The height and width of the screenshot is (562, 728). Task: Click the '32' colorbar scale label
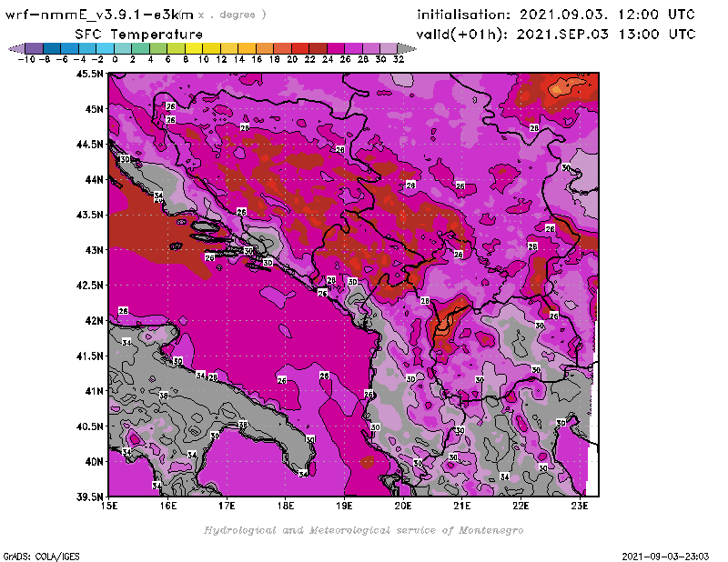coord(399,60)
